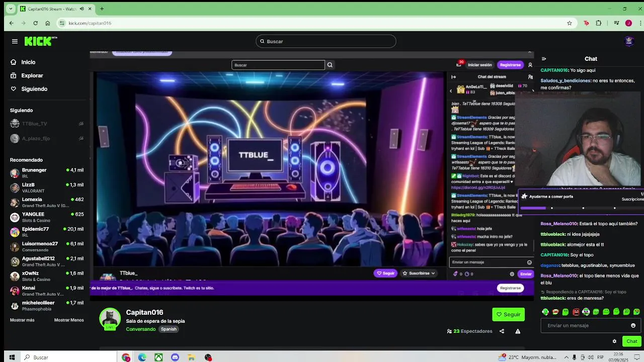Click Conversando category link
This screenshot has width=644, height=362.
141,329
